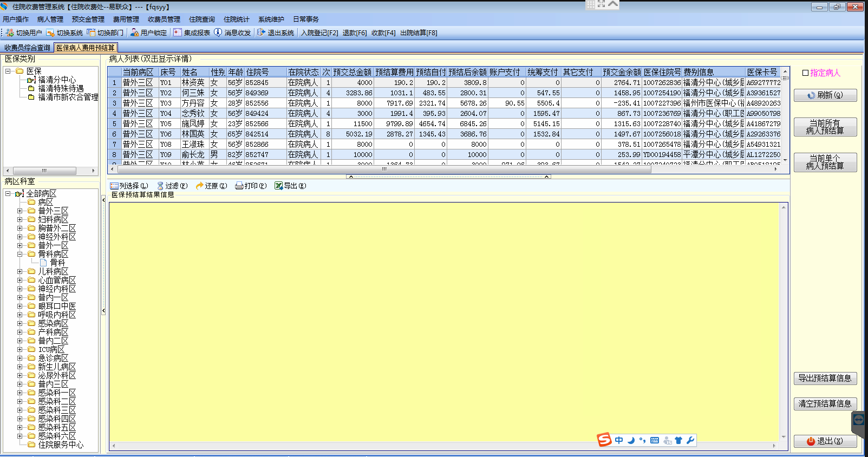
Task: Click the 预交总金额 column header
Action: pos(353,72)
